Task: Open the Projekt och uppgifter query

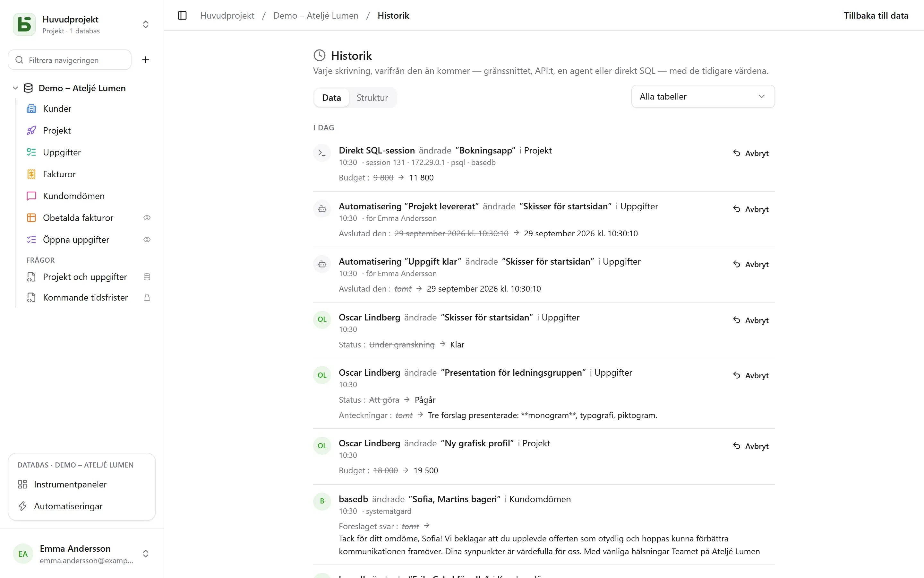Action: (84, 277)
